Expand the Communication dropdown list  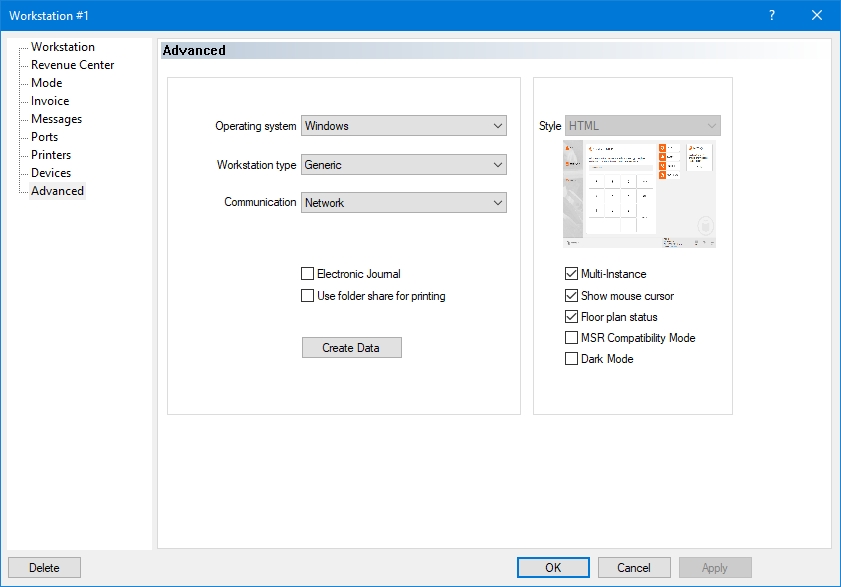pyautogui.click(x=403, y=203)
